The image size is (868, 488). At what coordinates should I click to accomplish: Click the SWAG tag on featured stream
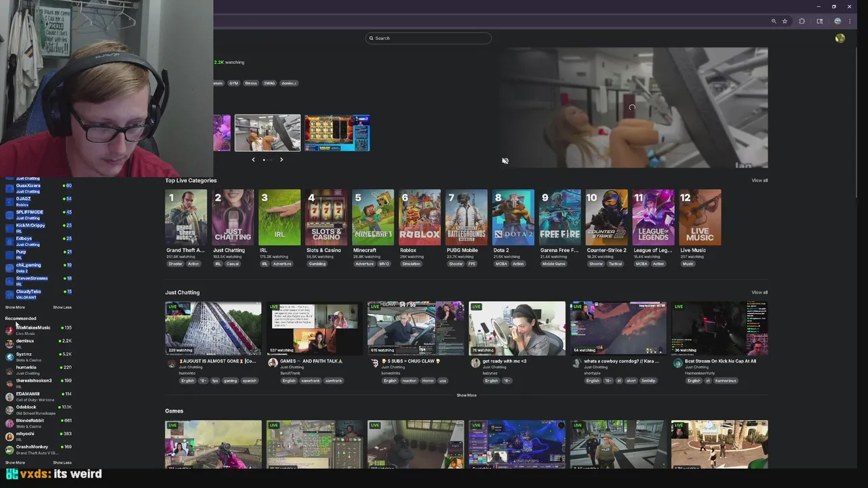pyautogui.click(x=269, y=83)
